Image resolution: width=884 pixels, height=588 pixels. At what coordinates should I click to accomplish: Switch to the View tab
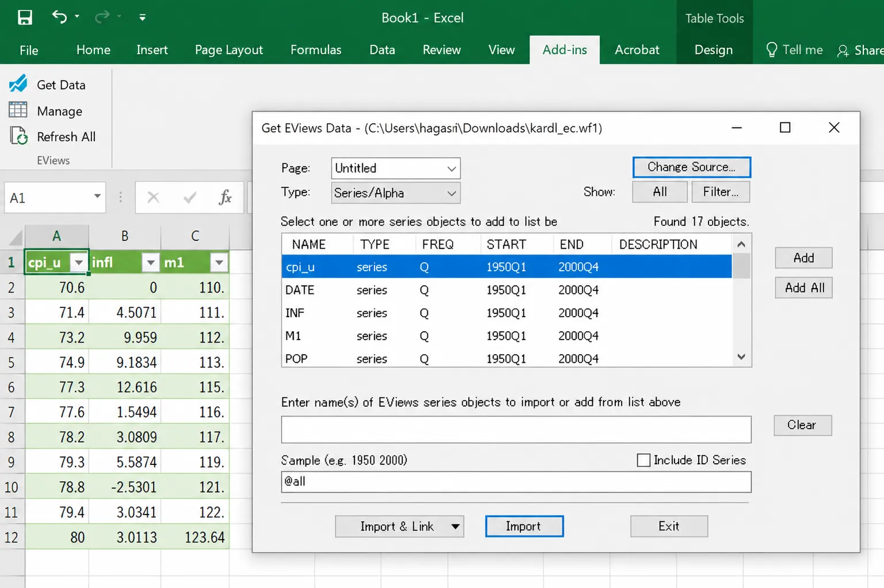click(x=502, y=50)
